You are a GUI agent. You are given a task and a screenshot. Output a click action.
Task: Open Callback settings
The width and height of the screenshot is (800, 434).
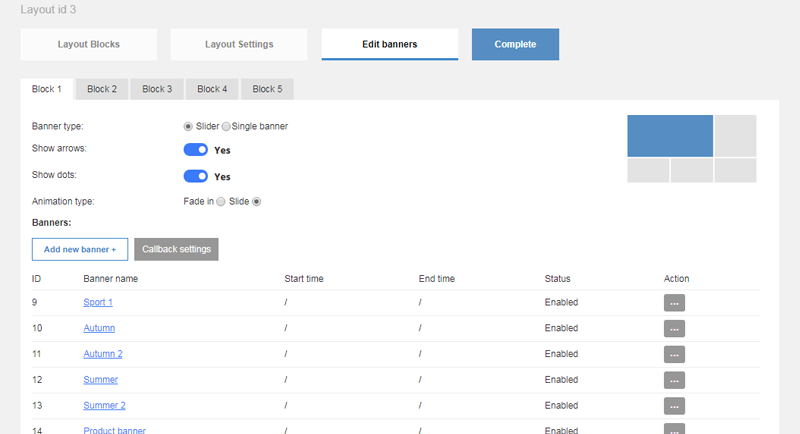coord(176,249)
